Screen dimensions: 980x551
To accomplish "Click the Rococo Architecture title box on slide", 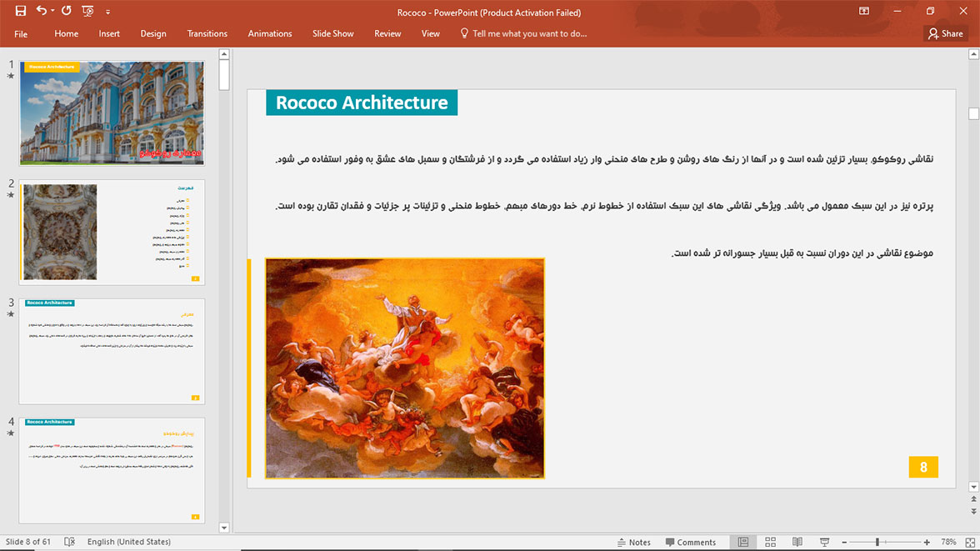I will click(362, 103).
